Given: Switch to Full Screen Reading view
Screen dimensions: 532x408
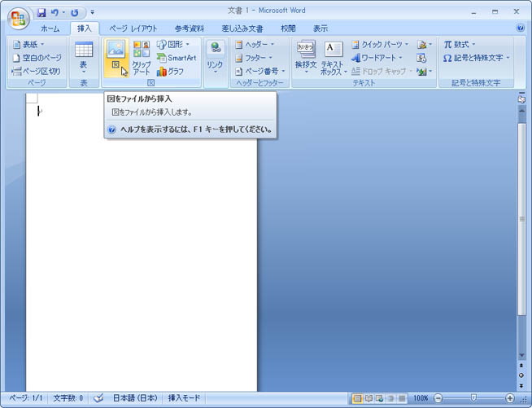Looking at the screenshot, I should [x=368, y=398].
